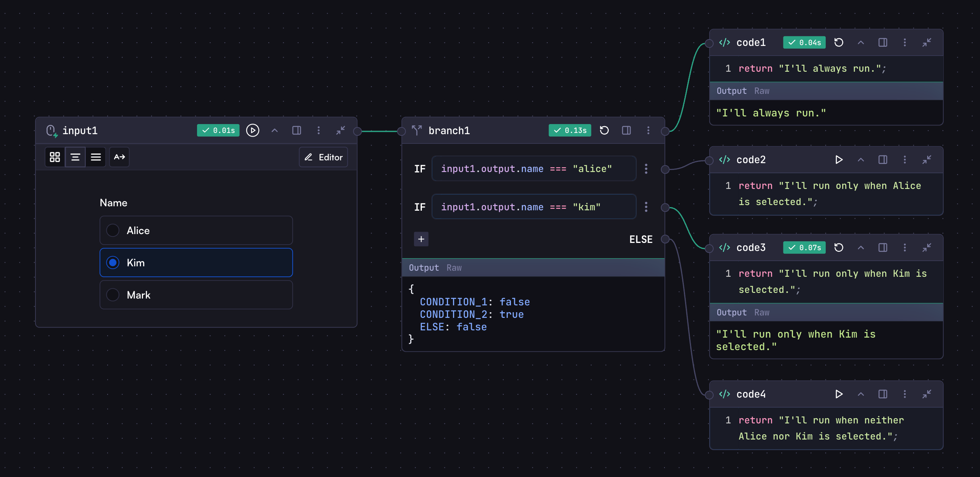980x477 pixels.
Task: Minimize the code3 block with arrows icon
Action: pyautogui.click(x=926, y=248)
